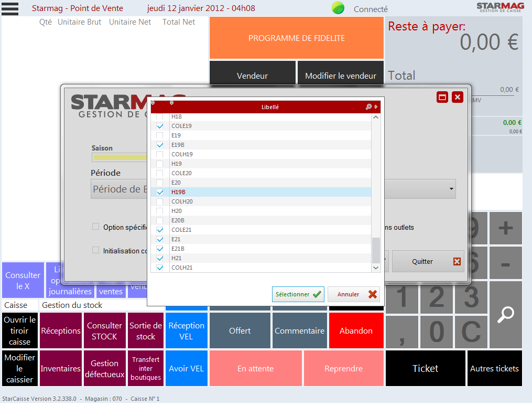
Task: Click the Consulter STOCK button
Action: point(104,330)
